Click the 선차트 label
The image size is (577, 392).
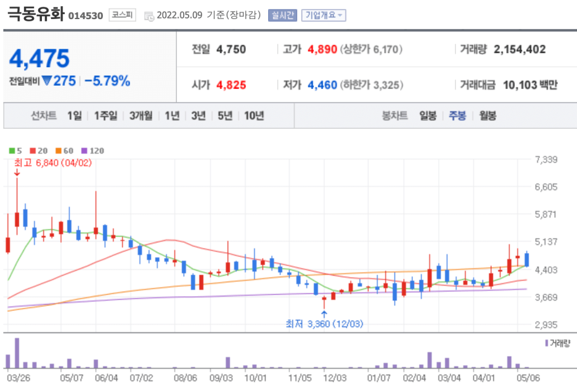pos(44,116)
